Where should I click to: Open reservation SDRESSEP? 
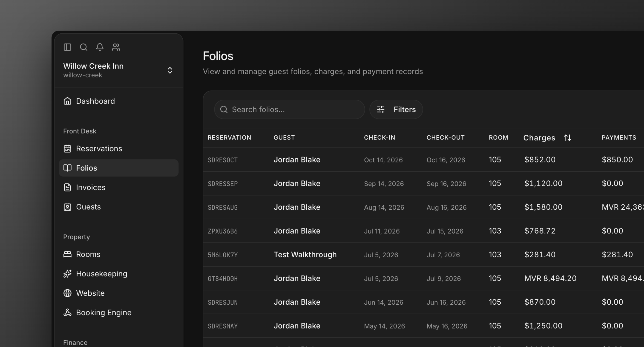pyautogui.click(x=222, y=184)
